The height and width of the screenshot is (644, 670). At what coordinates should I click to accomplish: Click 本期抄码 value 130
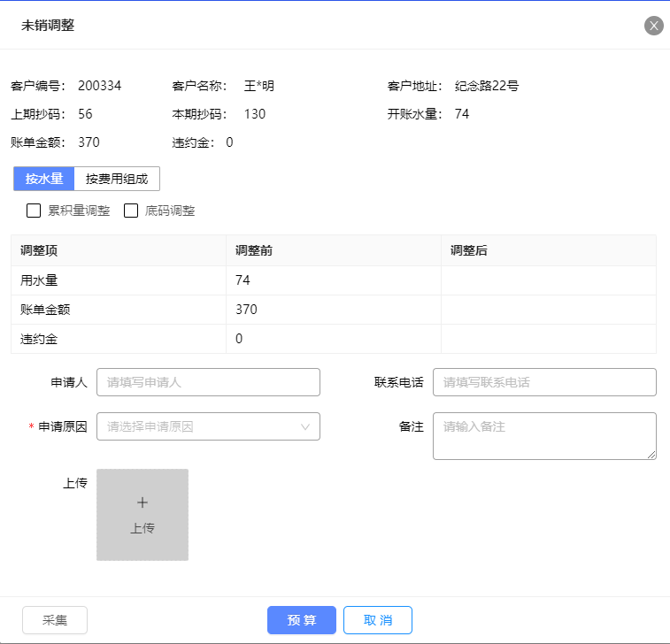[x=255, y=114]
